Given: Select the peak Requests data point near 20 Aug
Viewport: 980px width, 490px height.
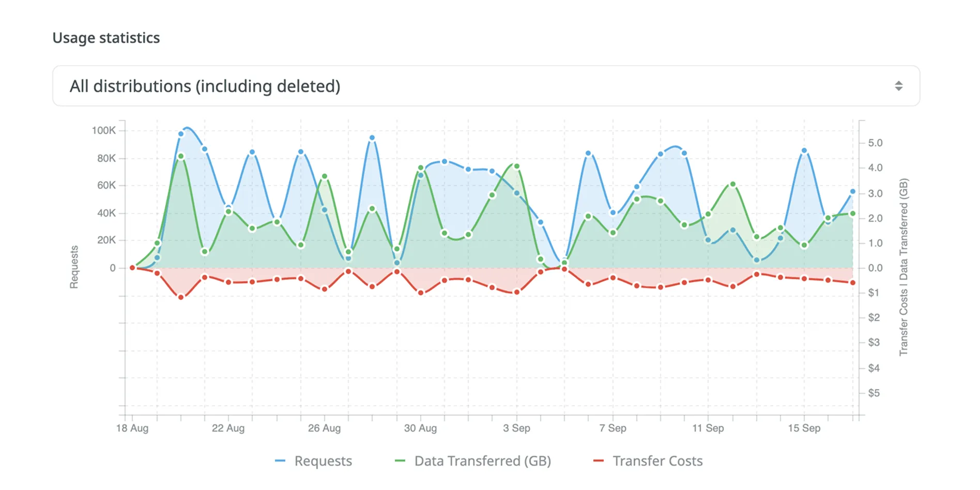Looking at the screenshot, I should tap(180, 134).
